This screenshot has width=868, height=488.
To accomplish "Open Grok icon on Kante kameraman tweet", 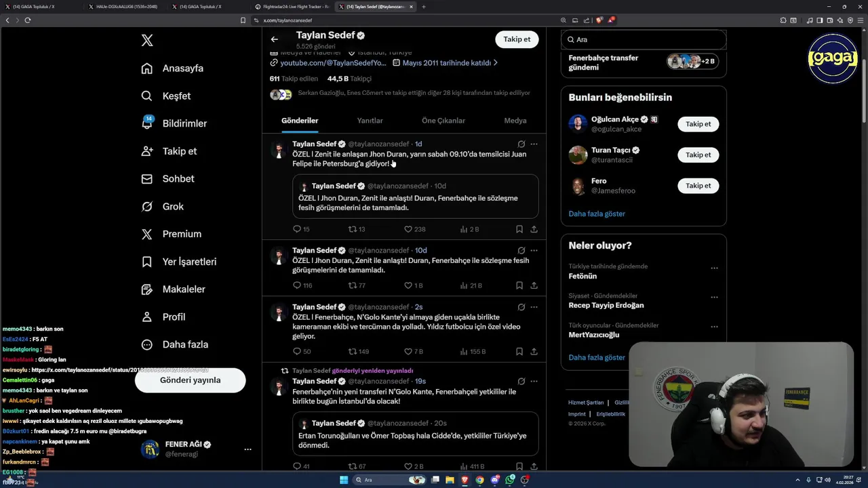I will [x=521, y=307].
